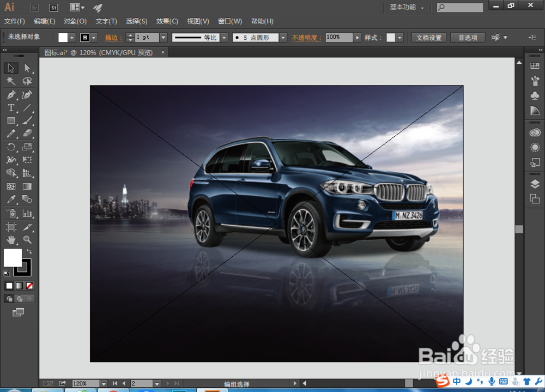Enable Draw Behind mode
Image resolution: width=545 pixels, height=392 pixels.
[x=20, y=299]
